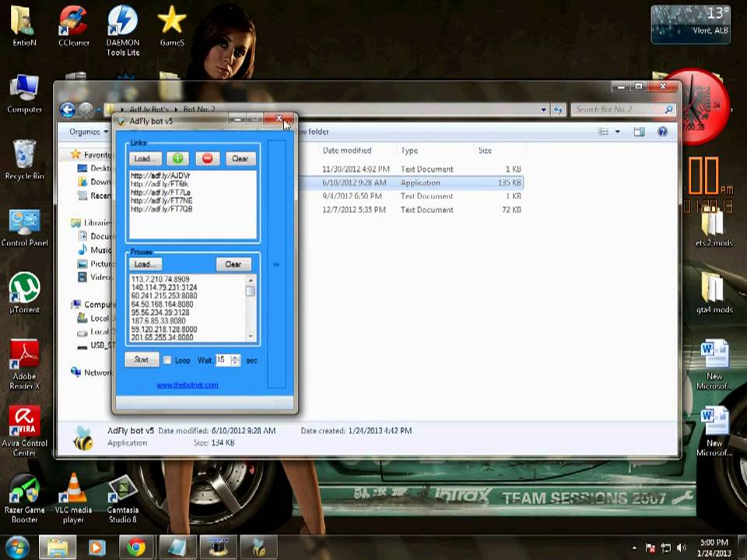
Task: Click the expand arrow on right panel
Action: (275, 264)
